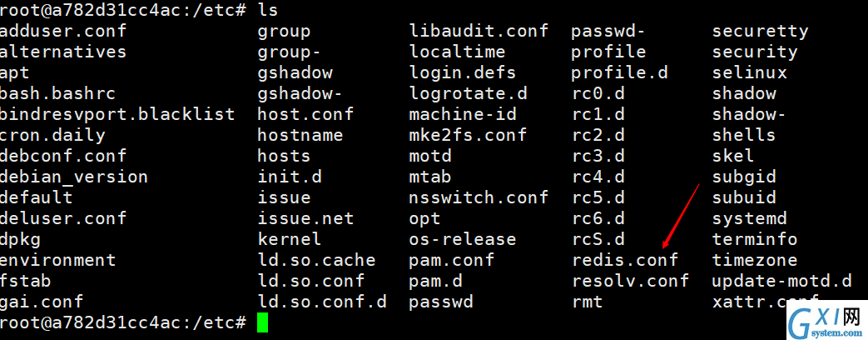Screen dimensions: 868x340
Task: Click the ld.so.conf.d directory name
Action: coord(322,302)
